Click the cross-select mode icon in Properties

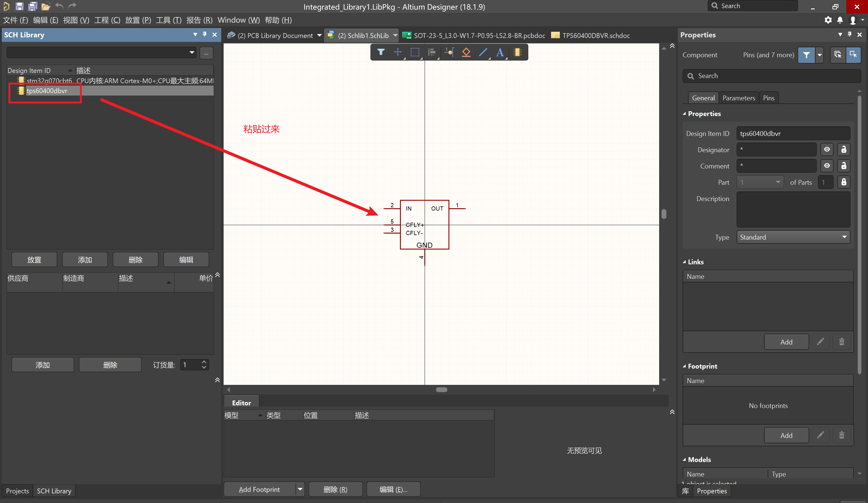838,55
